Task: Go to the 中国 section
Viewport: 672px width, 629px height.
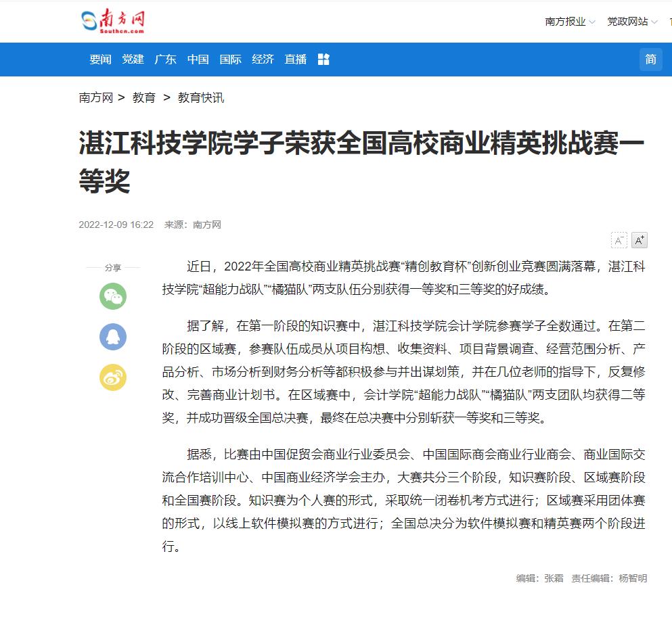Action: pos(198,59)
